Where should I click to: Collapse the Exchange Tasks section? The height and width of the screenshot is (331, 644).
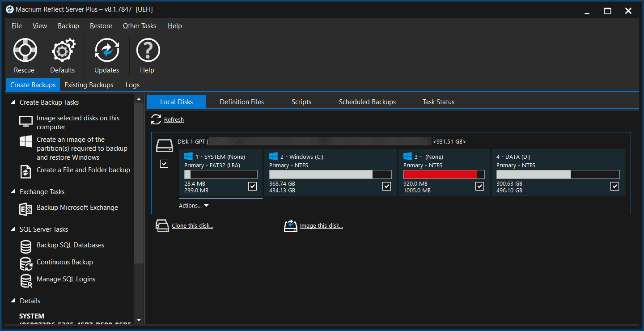pyautogui.click(x=13, y=192)
